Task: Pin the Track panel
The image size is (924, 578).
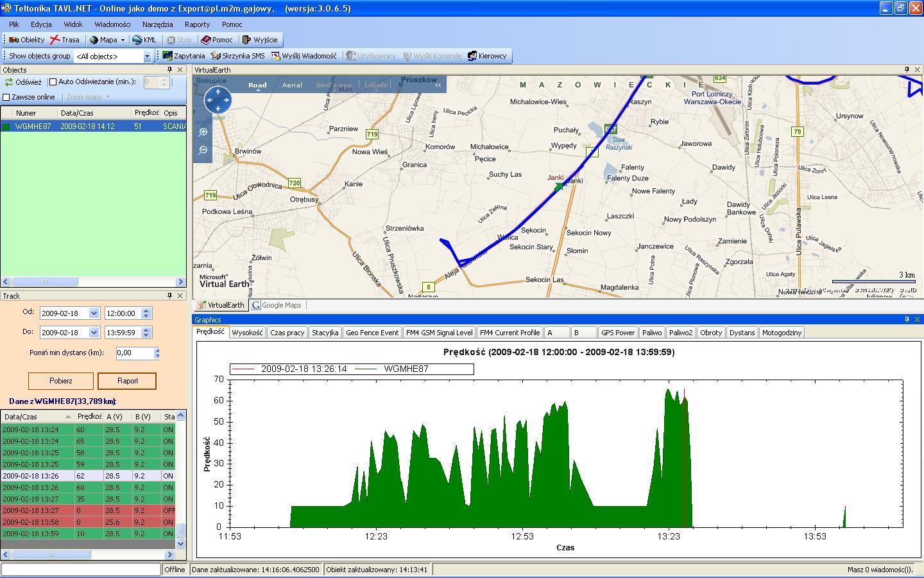Action: pyautogui.click(x=170, y=295)
